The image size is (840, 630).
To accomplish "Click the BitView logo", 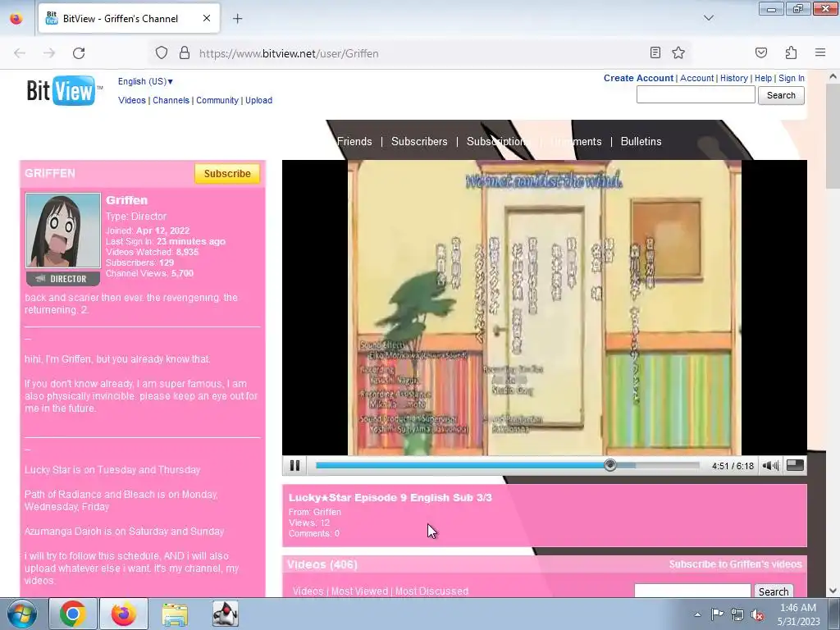I will coord(64,90).
